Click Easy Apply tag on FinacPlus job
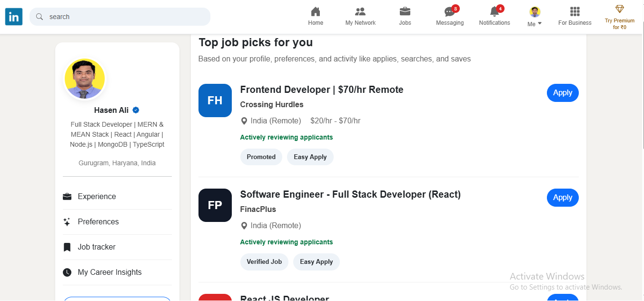 pyautogui.click(x=317, y=262)
